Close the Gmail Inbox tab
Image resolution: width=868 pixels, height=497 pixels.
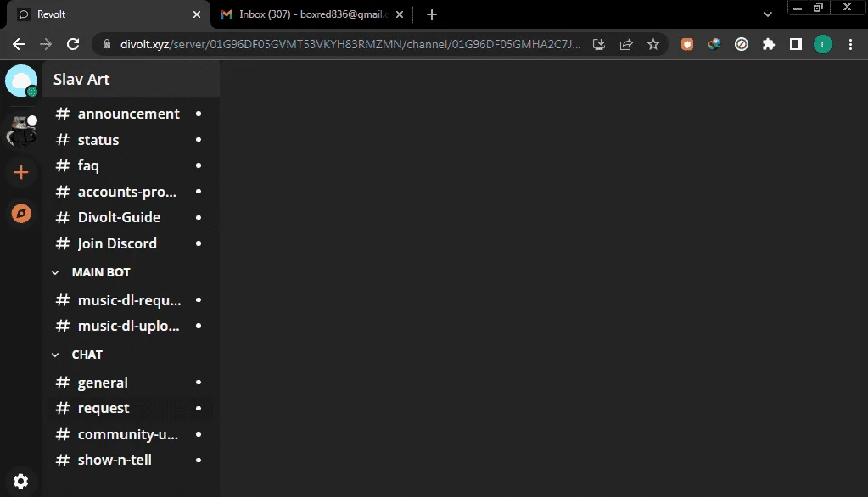pyautogui.click(x=400, y=14)
